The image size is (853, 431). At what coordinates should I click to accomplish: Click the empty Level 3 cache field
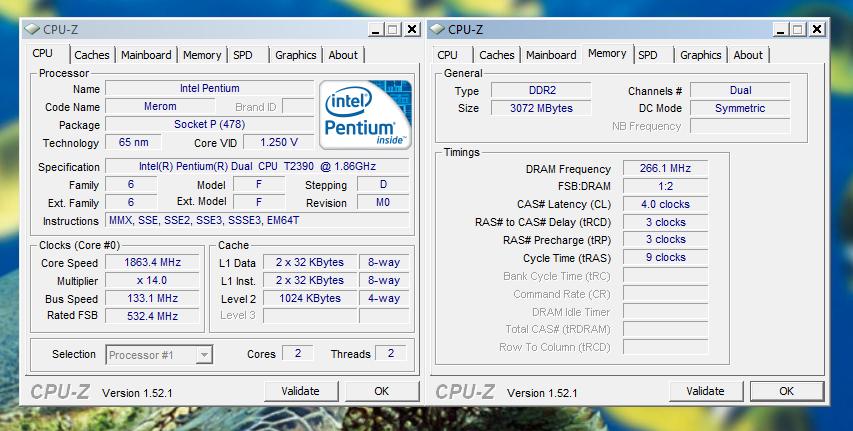tap(310, 316)
